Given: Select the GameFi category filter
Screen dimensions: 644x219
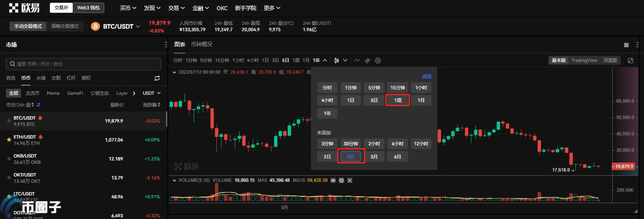Looking at the screenshot, I should pyautogui.click(x=75, y=93).
